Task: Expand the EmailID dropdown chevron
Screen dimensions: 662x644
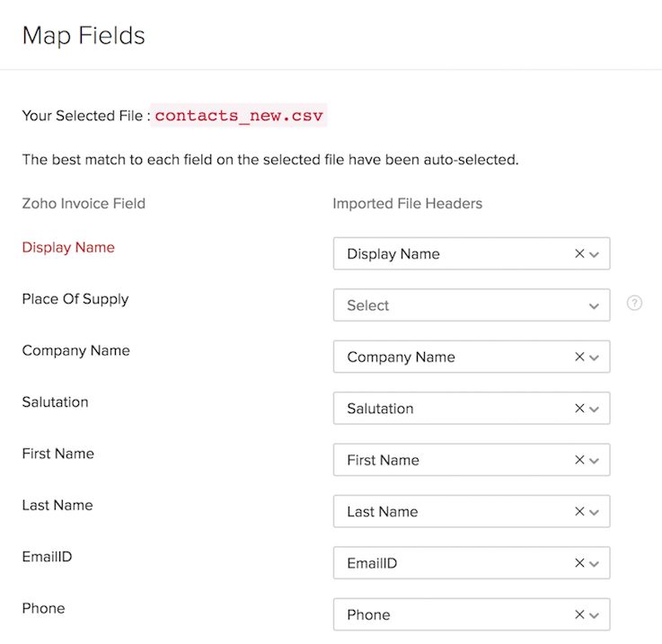Action: pyautogui.click(x=595, y=563)
